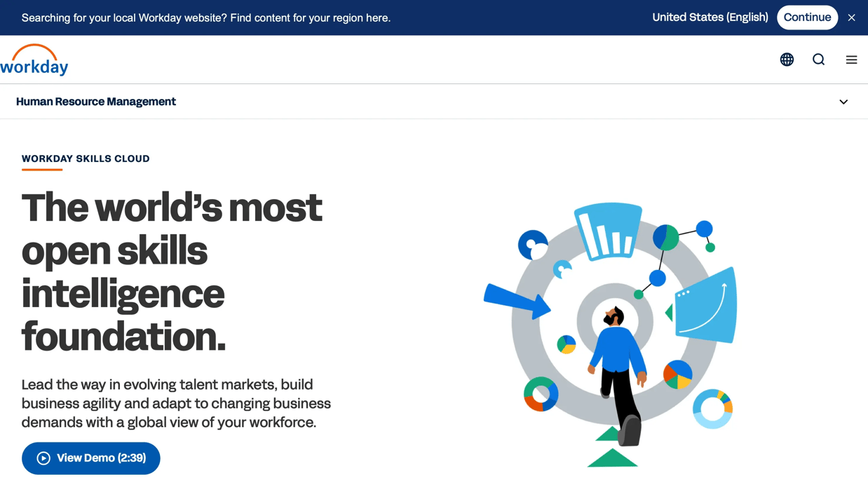Click the Workday Skills Cloud eyebrow label
The height and width of the screenshot is (495, 868).
pyautogui.click(x=86, y=158)
